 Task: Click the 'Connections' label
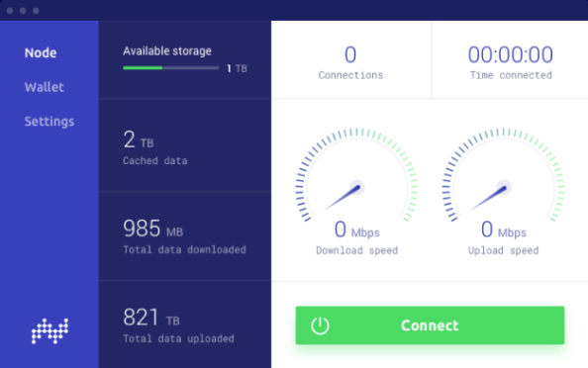click(x=350, y=75)
